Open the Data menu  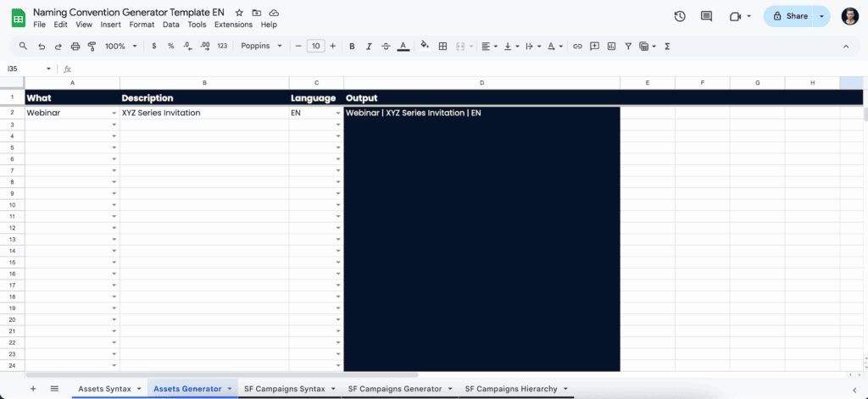171,25
